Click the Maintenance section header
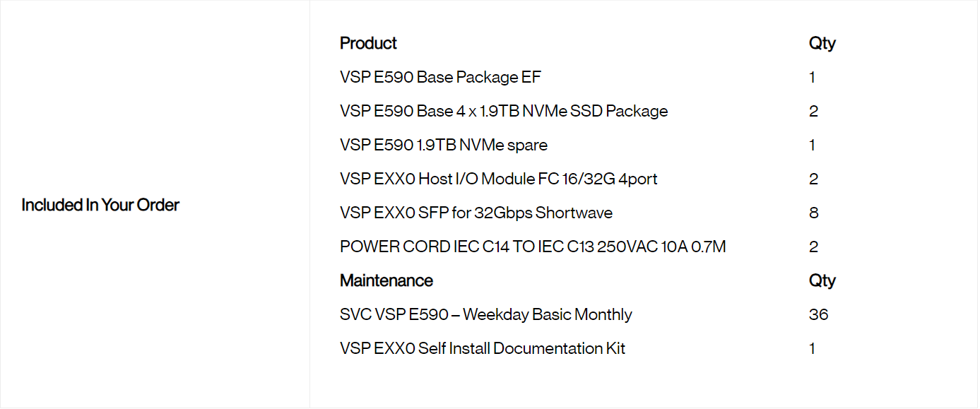The width and height of the screenshot is (980, 409). click(x=386, y=280)
